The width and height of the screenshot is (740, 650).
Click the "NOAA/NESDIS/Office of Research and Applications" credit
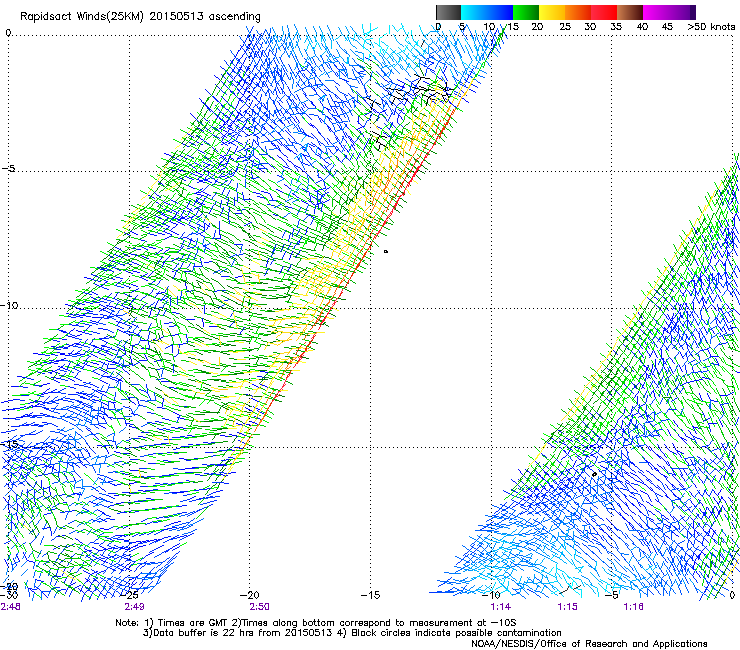click(x=589, y=643)
